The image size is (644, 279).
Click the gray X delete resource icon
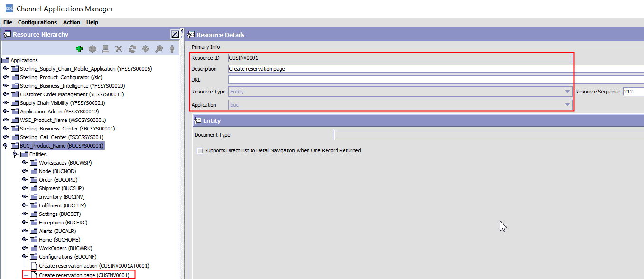pyautogui.click(x=119, y=48)
